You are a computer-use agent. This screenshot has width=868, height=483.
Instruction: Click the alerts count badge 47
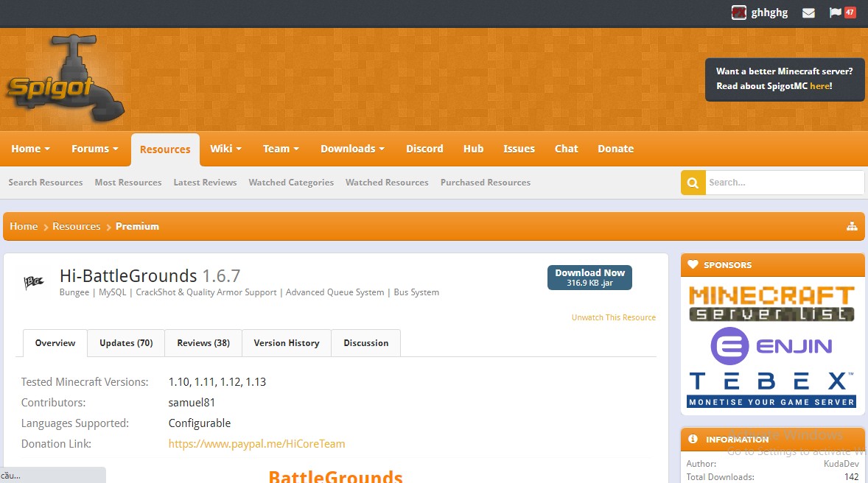point(849,13)
